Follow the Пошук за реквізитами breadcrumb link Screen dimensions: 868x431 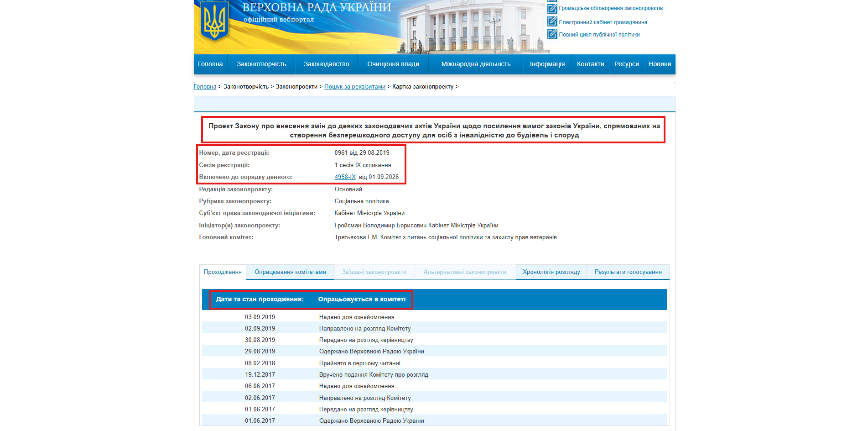click(x=355, y=87)
